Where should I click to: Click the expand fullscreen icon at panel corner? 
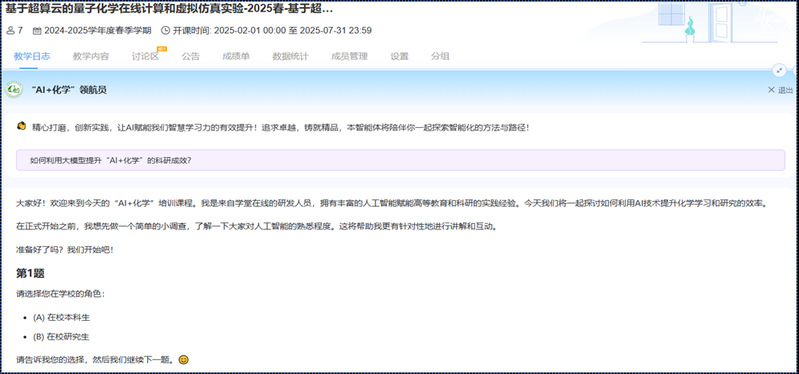(779, 71)
